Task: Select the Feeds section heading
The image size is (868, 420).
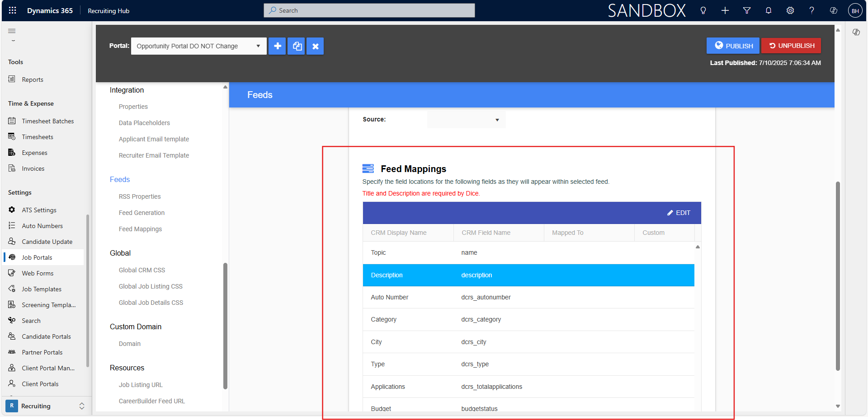Action: pos(120,179)
